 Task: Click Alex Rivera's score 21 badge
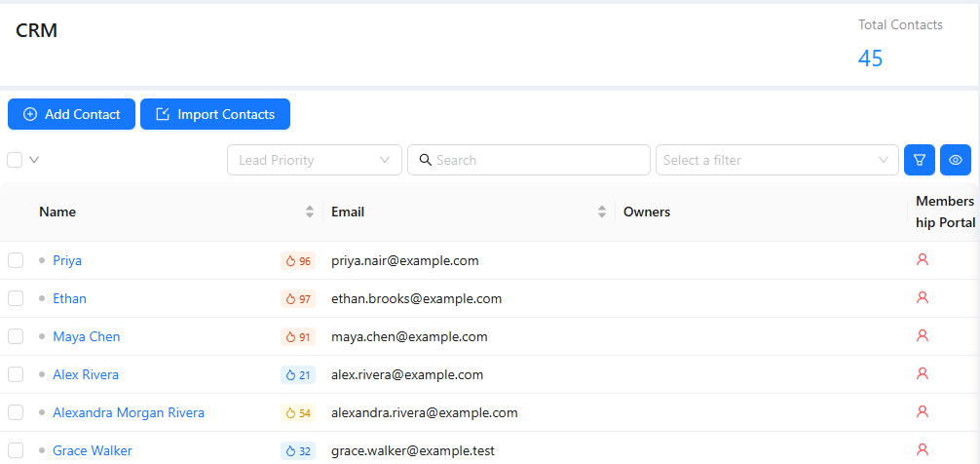[298, 375]
